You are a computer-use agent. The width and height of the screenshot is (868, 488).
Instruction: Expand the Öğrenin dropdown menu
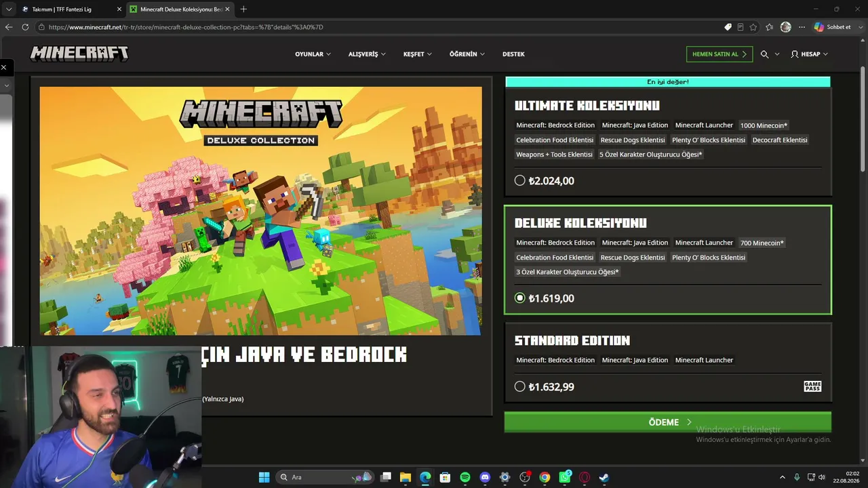[x=467, y=54]
